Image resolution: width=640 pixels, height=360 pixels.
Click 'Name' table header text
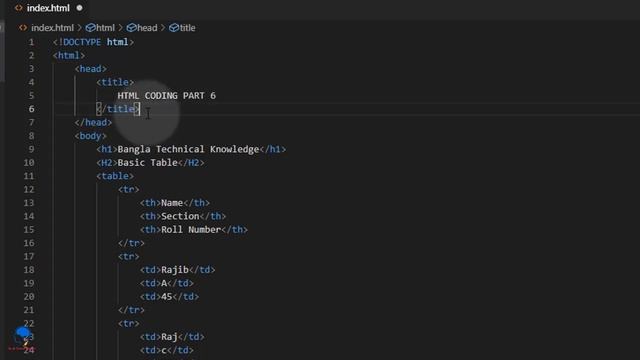[172, 203]
